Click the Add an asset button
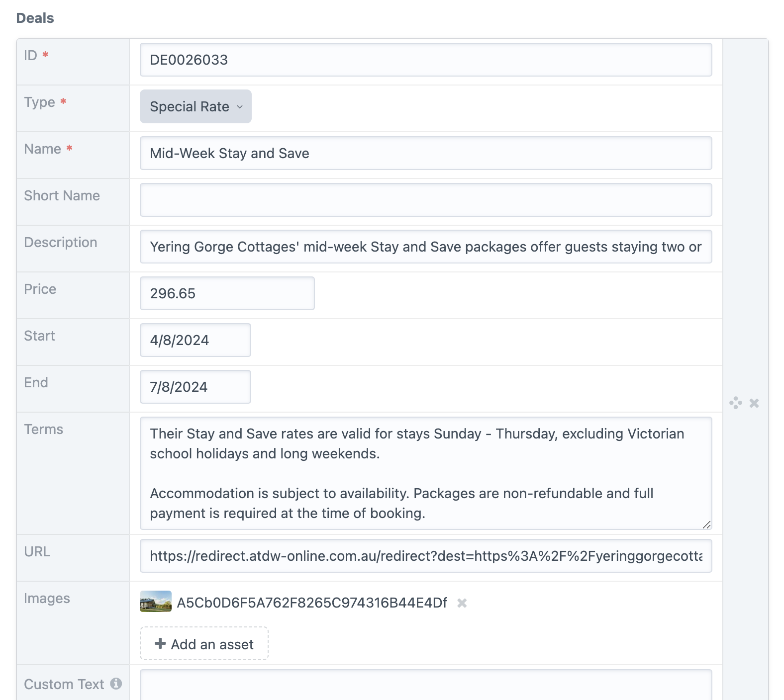This screenshot has height=700, width=784. point(204,644)
